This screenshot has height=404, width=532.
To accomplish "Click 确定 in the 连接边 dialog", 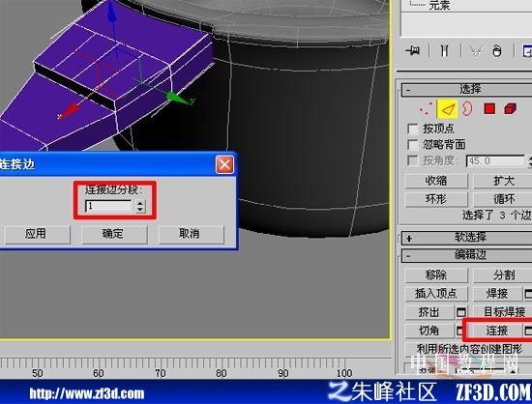I will 114,234.
